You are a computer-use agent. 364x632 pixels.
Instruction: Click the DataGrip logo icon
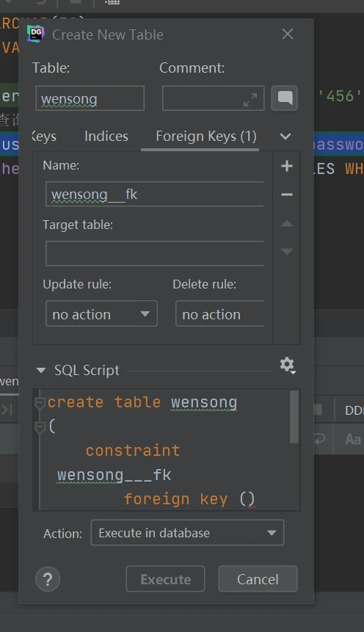(x=35, y=34)
